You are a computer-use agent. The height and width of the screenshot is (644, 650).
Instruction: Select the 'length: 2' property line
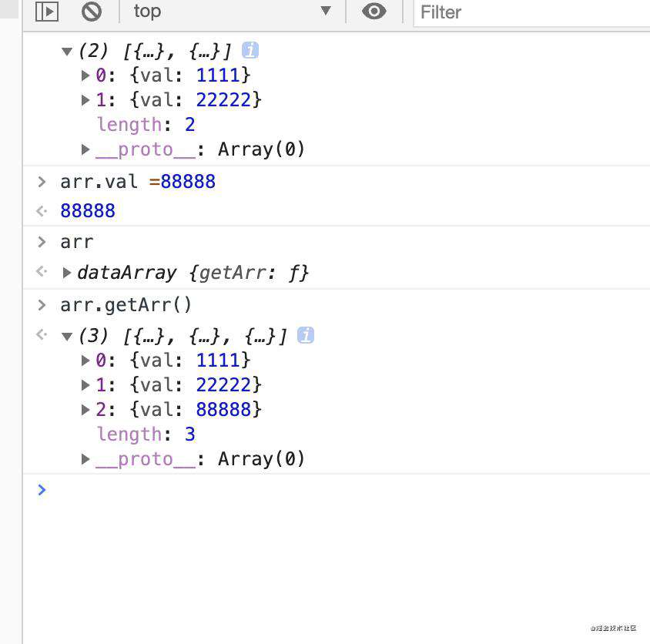[x=146, y=124]
